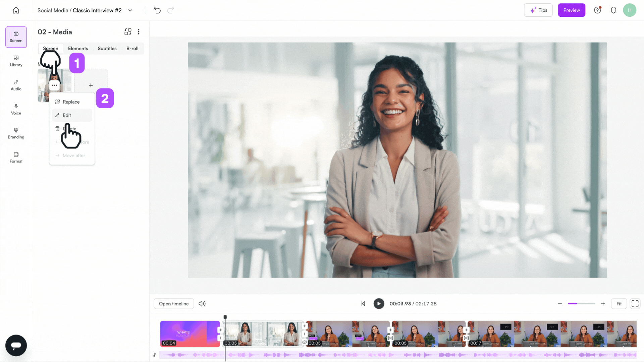The width and height of the screenshot is (644, 362).
Task: Toggle the volume speaker icon
Action: 202,304
